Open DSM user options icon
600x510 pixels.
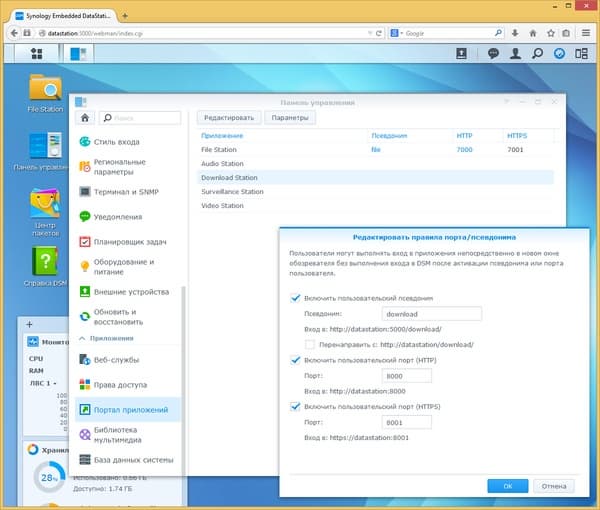click(515, 54)
